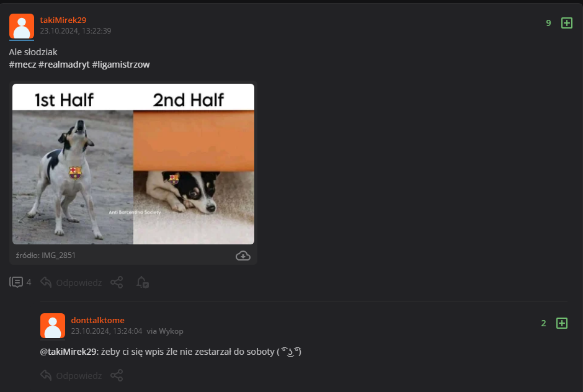This screenshot has width=583, height=392.
Task: Open the donttalktome username profile link
Action: tap(98, 320)
